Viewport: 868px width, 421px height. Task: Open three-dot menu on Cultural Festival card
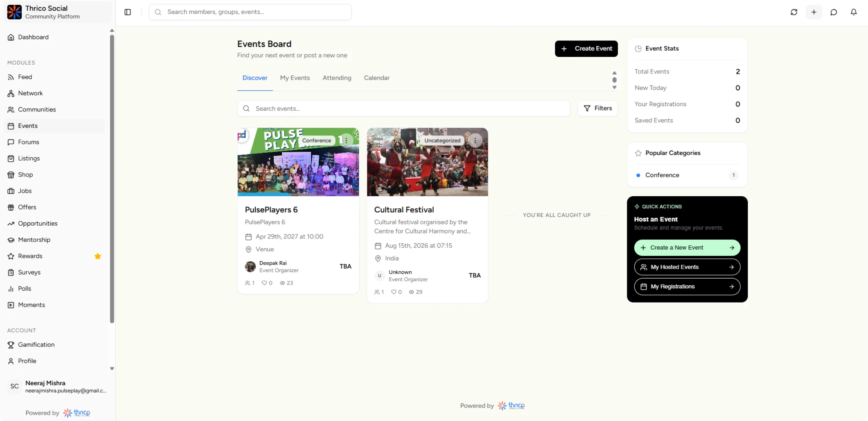(475, 140)
